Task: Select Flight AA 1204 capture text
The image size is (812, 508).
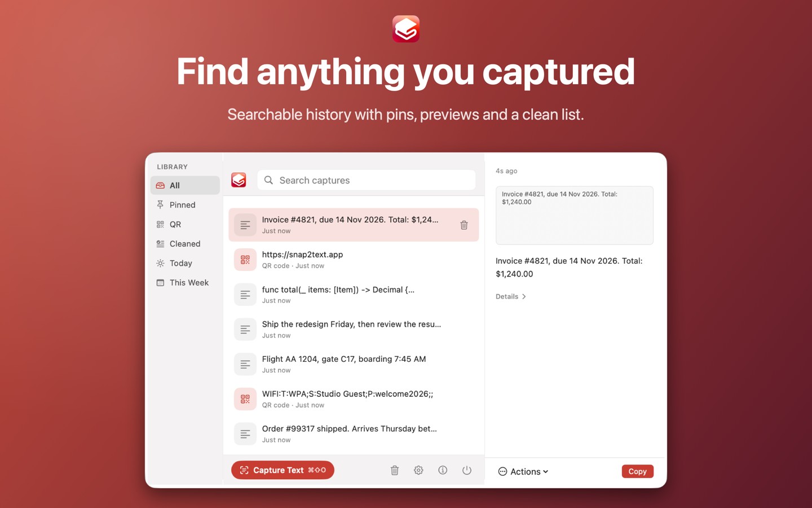Action: pyautogui.click(x=344, y=359)
